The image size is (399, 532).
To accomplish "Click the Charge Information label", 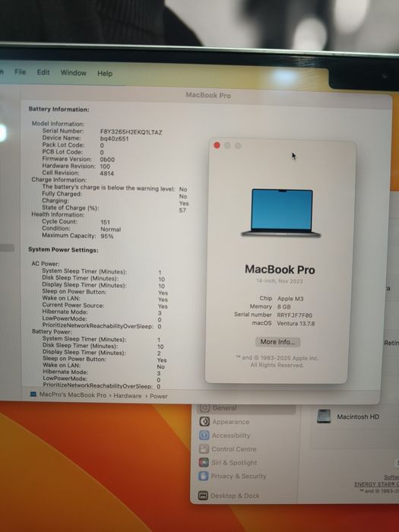I will click(59, 180).
